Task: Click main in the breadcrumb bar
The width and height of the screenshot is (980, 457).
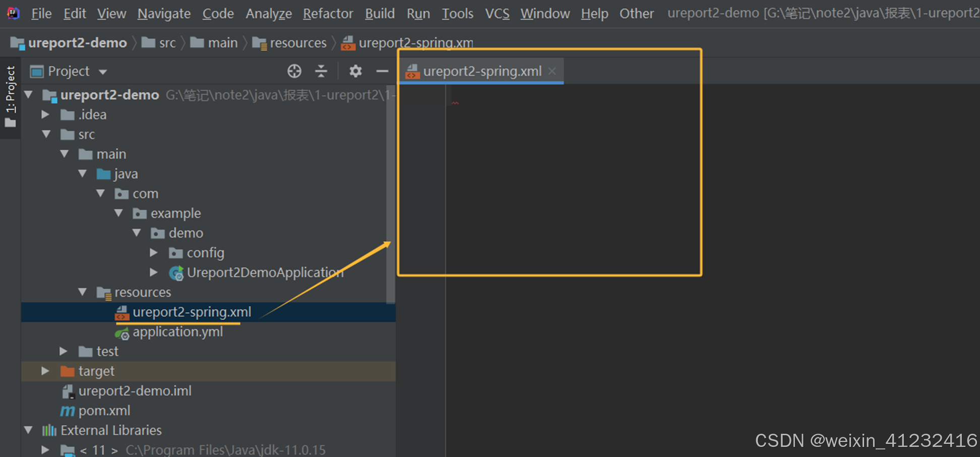Action: point(214,43)
